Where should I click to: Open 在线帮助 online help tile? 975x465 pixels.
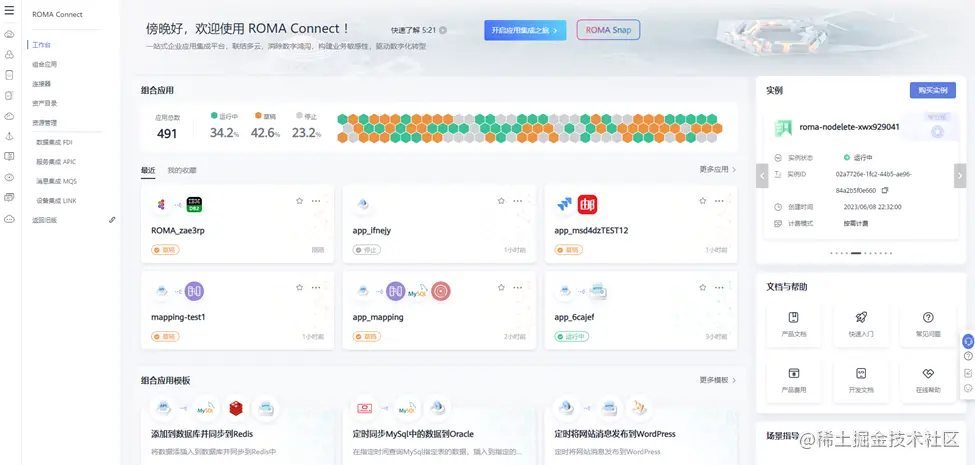[x=928, y=381]
